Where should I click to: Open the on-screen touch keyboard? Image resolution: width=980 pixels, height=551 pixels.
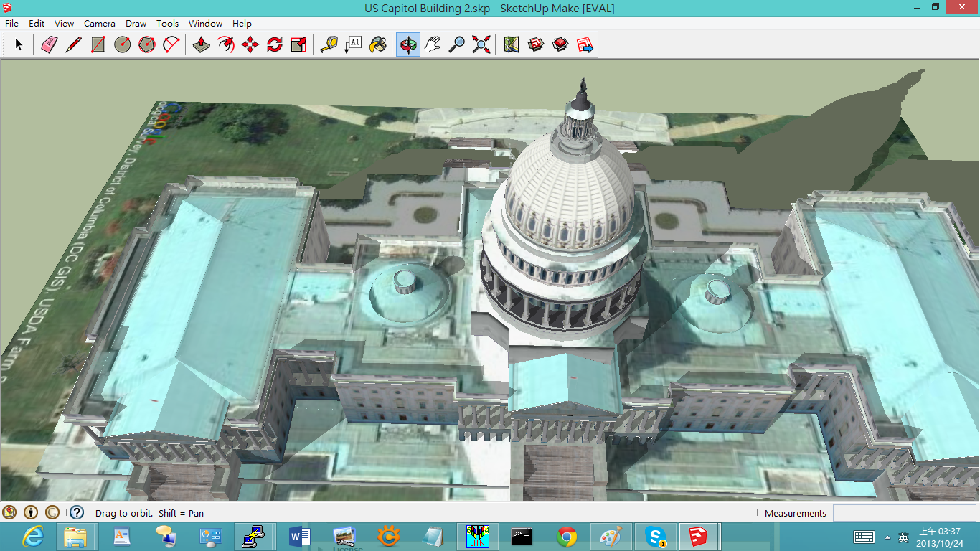pos(864,537)
